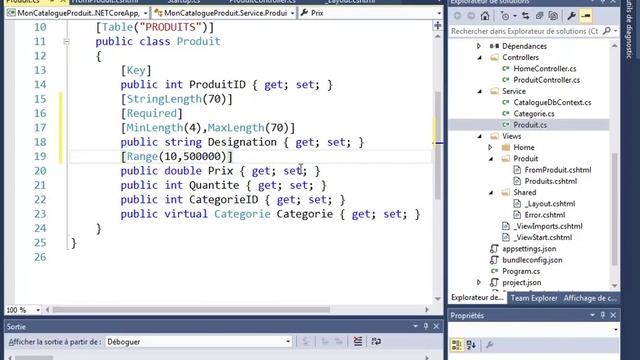Open Program.cs file
Screen dimensions: 640x360
point(521,271)
